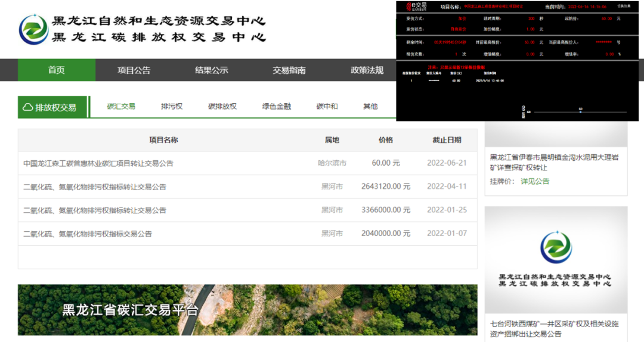The height and width of the screenshot is (342, 644).
Task: Open 黑龙江省伊春市晨明镇金沟水泥用大理岩矿 listing
Action: tap(554, 162)
